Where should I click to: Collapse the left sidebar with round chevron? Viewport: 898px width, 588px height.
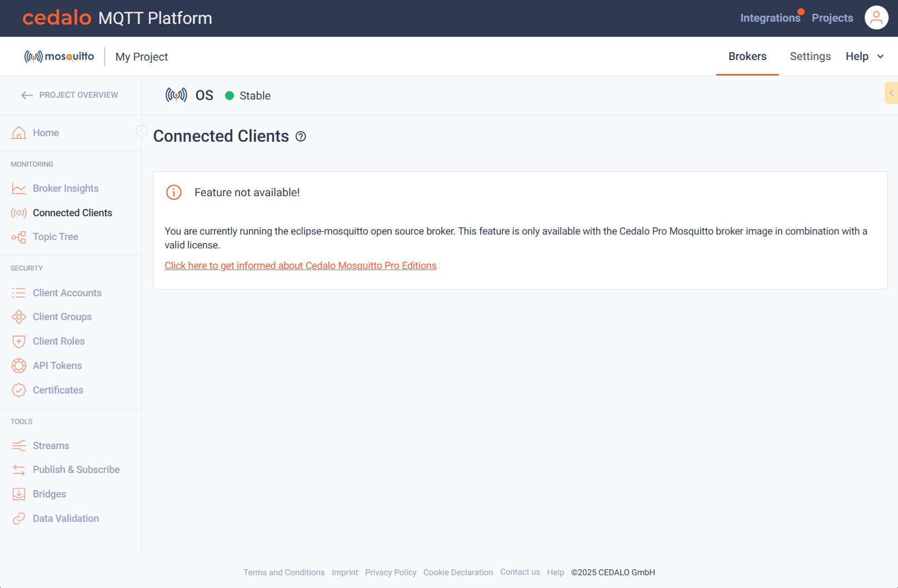142,131
